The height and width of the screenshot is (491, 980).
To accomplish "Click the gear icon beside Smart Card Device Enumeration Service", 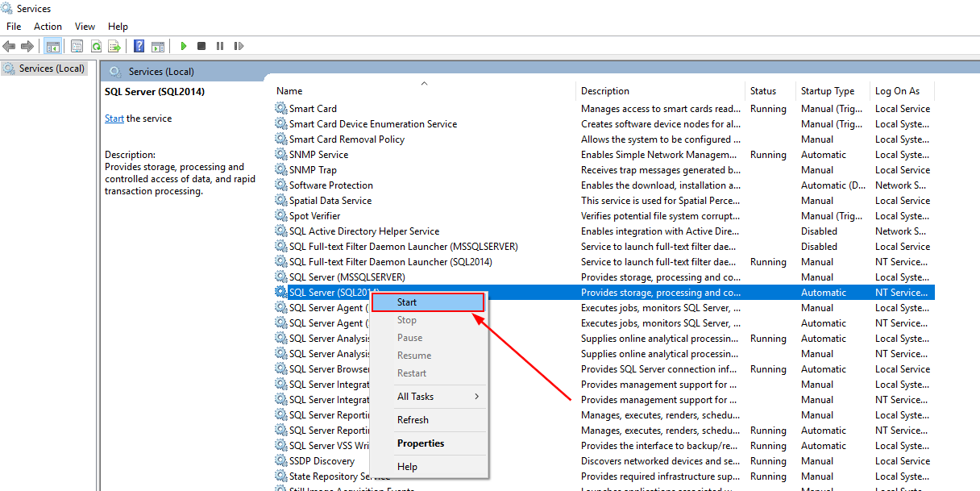I will 281,124.
